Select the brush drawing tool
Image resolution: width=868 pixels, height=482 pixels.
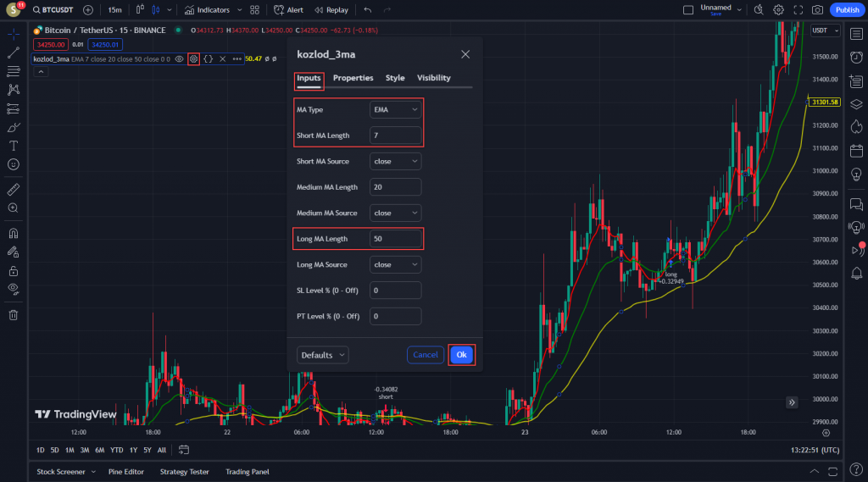click(14, 127)
